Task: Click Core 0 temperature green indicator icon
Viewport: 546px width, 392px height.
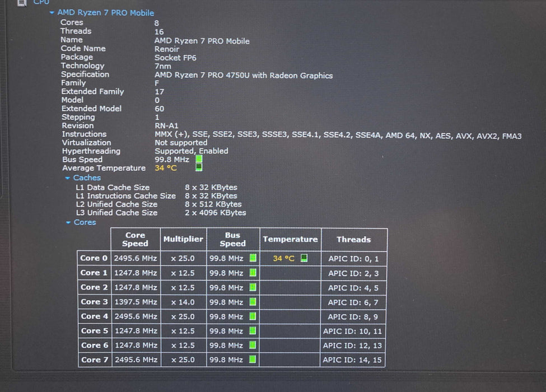Action: (x=304, y=258)
